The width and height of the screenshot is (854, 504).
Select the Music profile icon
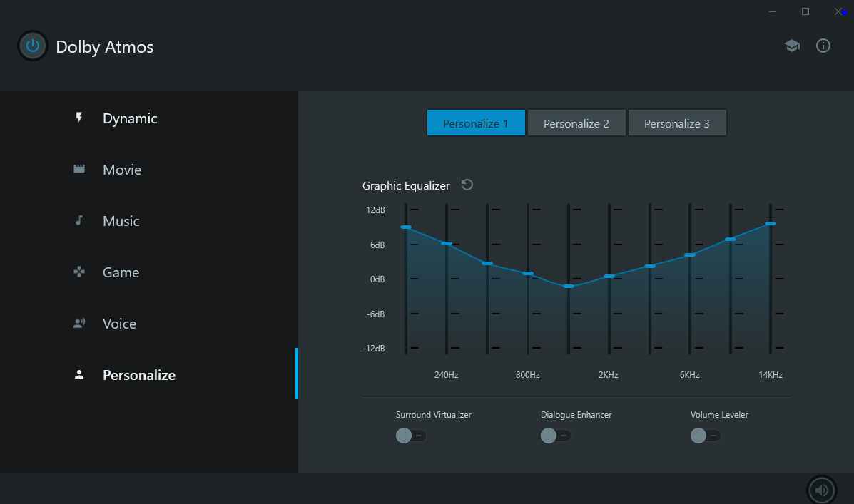click(78, 220)
